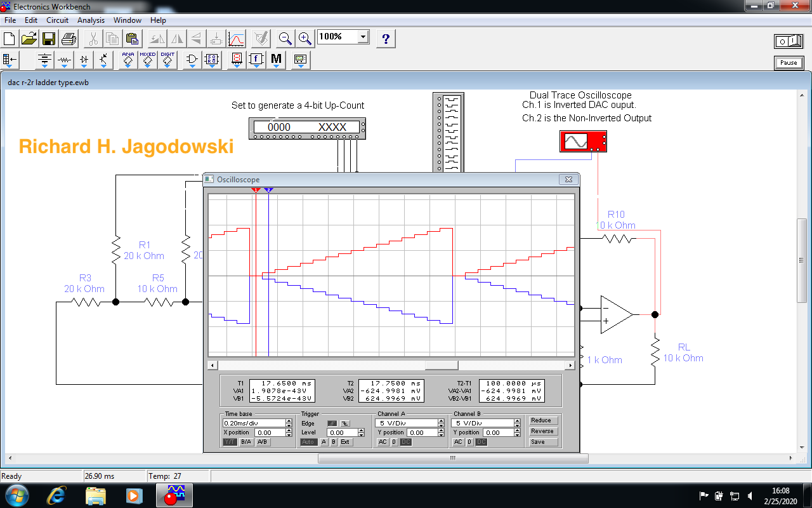Image resolution: width=812 pixels, height=508 pixels.
Task: Print the circuit
Action: 69,39
